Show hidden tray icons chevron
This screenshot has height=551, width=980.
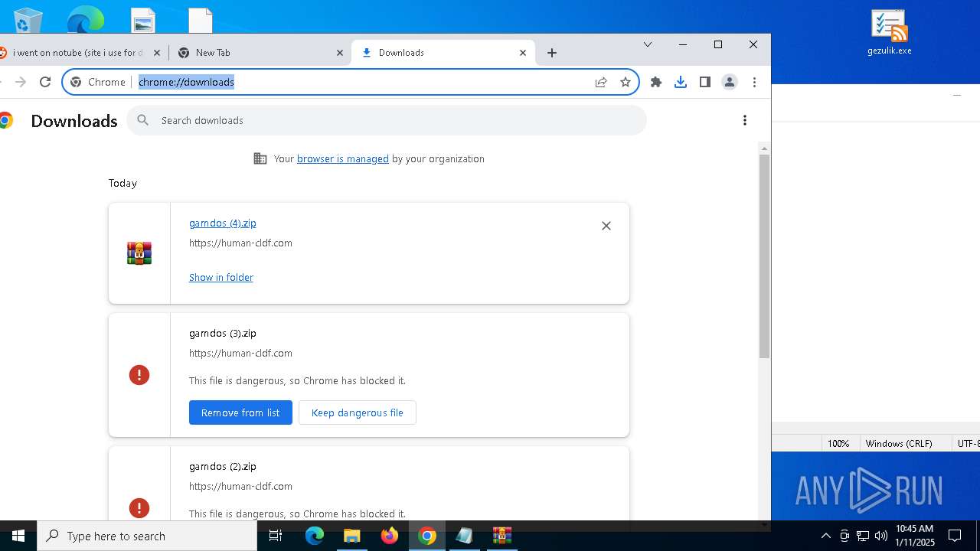tap(825, 536)
